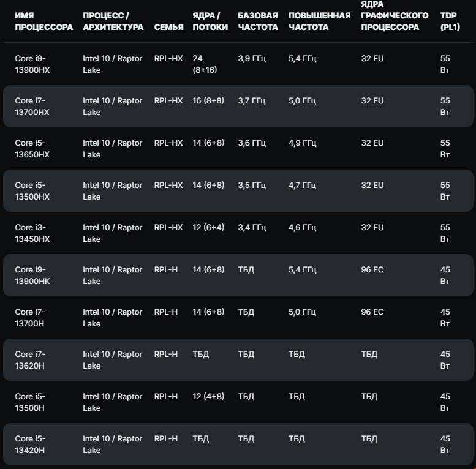Select the Core i9-13900HX processor name
Viewport: 476px width, 469px height.
[x=32, y=64]
